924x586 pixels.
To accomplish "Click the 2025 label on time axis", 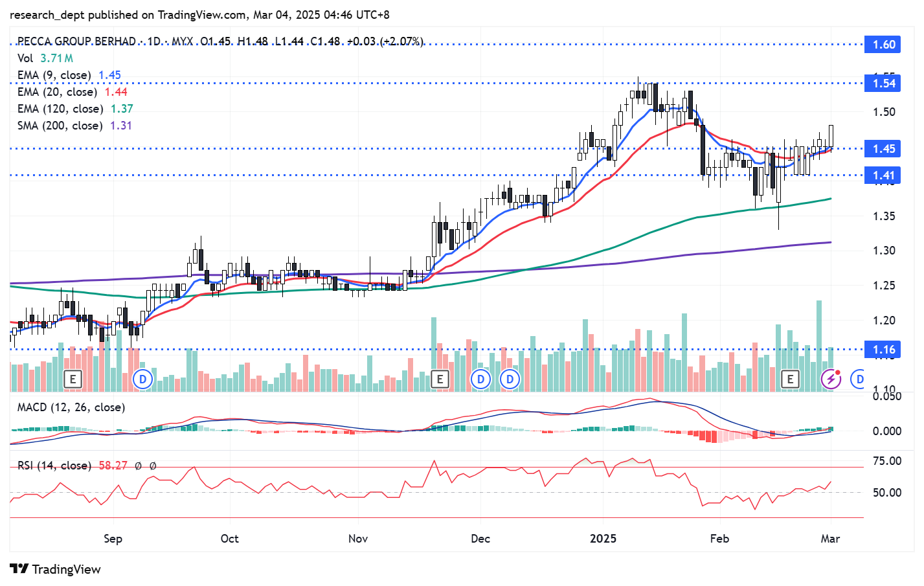I will point(603,539).
